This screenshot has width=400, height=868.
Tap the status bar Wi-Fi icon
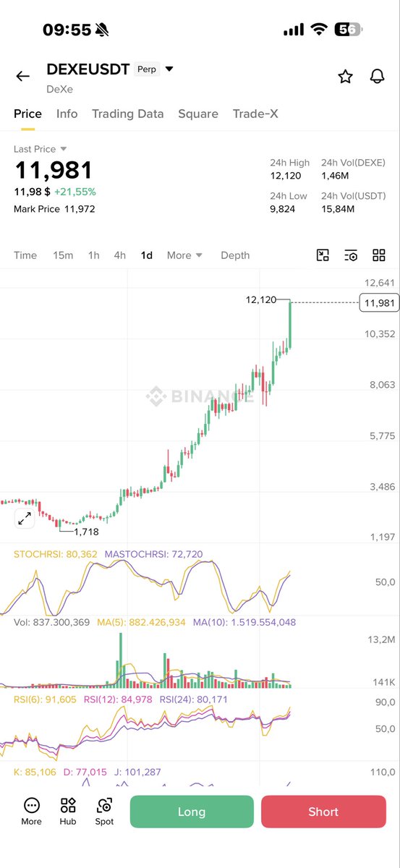click(x=319, y=30)
